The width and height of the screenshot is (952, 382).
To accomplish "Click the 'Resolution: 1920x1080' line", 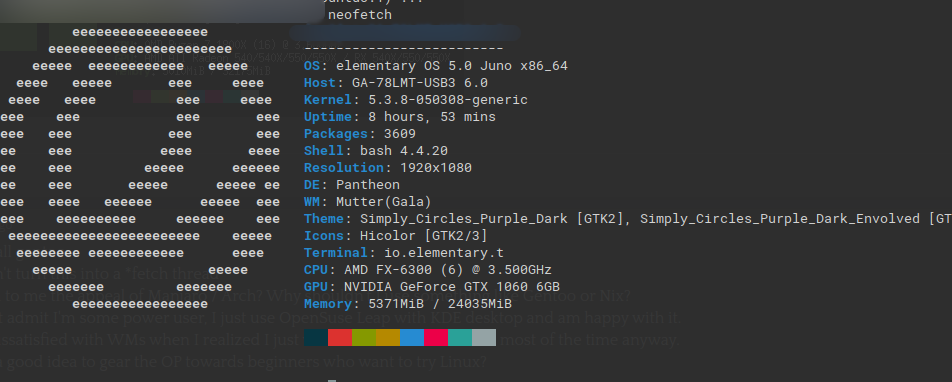I will tap(388, 168).
